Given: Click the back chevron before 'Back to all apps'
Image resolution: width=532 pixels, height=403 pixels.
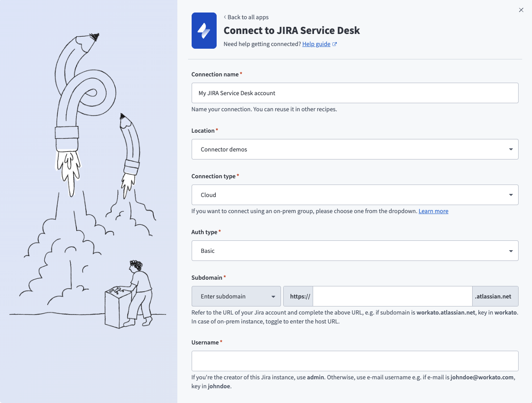Looking at the screenshot, I should point(225,17).
